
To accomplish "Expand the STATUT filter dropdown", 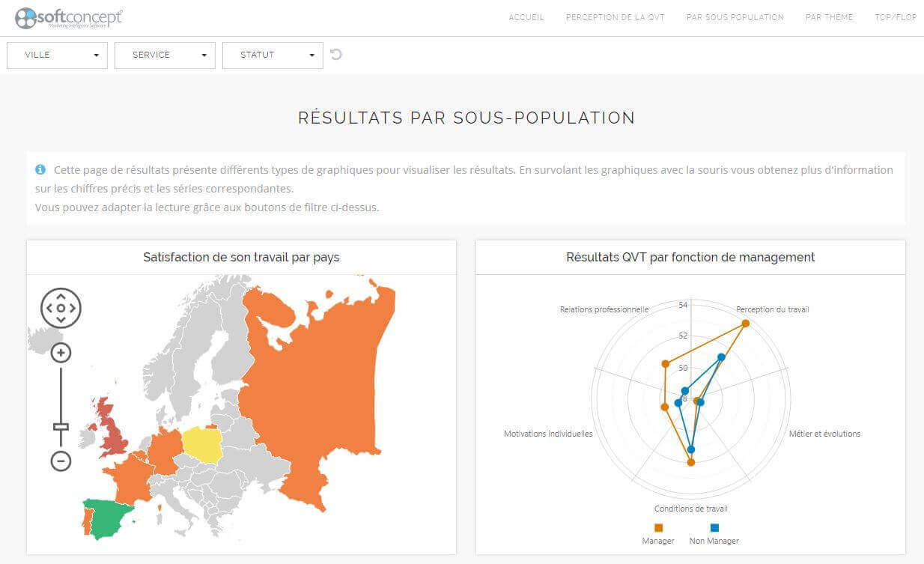I will click(x=273, y=55).
